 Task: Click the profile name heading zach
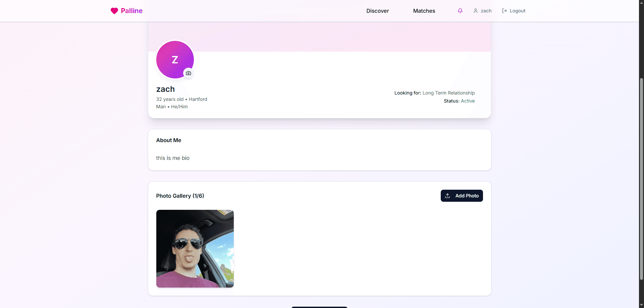click(165, 89)
